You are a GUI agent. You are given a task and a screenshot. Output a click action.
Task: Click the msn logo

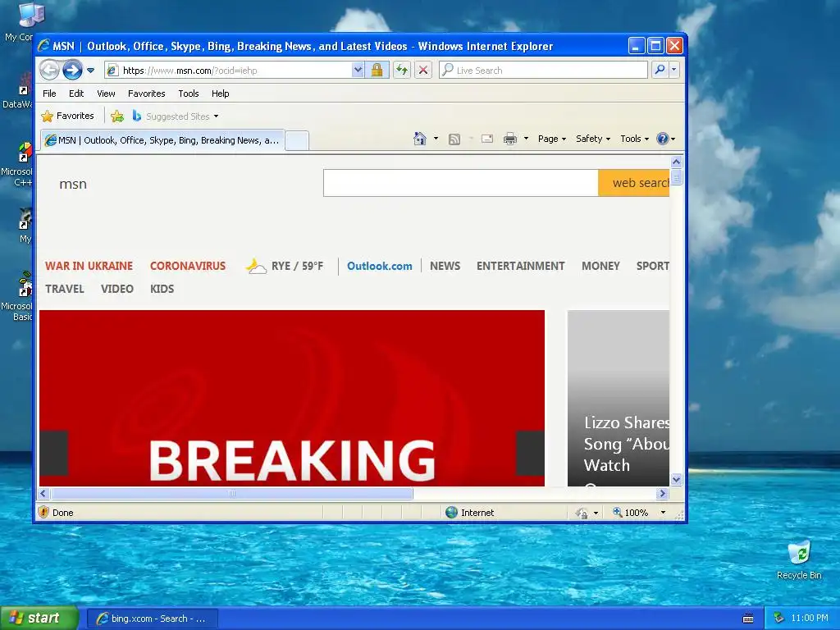[x=73, y=184]
